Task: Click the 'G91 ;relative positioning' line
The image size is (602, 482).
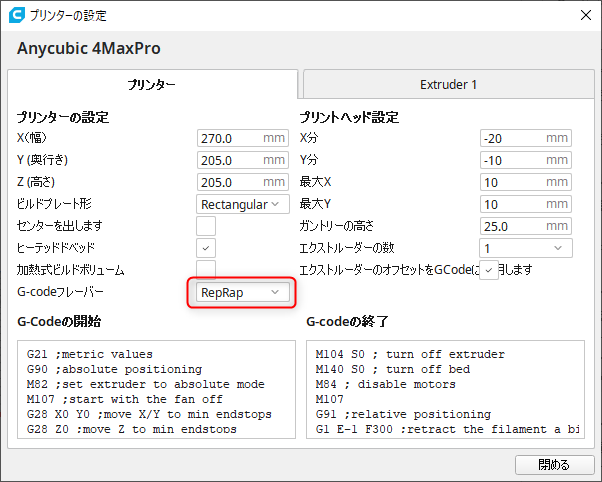Action: tap(403, 414)
